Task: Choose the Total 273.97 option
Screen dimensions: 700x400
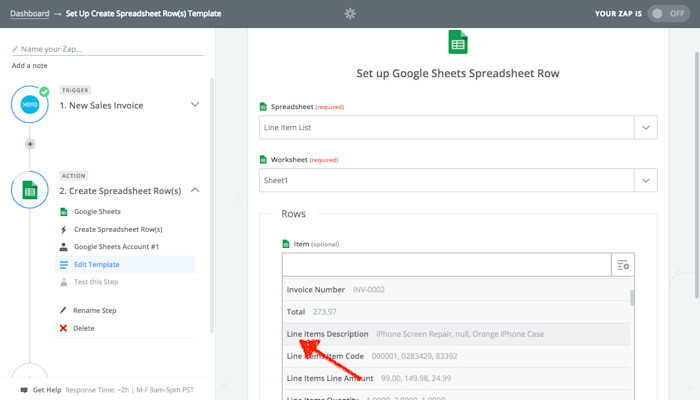Action: (456, 312)
